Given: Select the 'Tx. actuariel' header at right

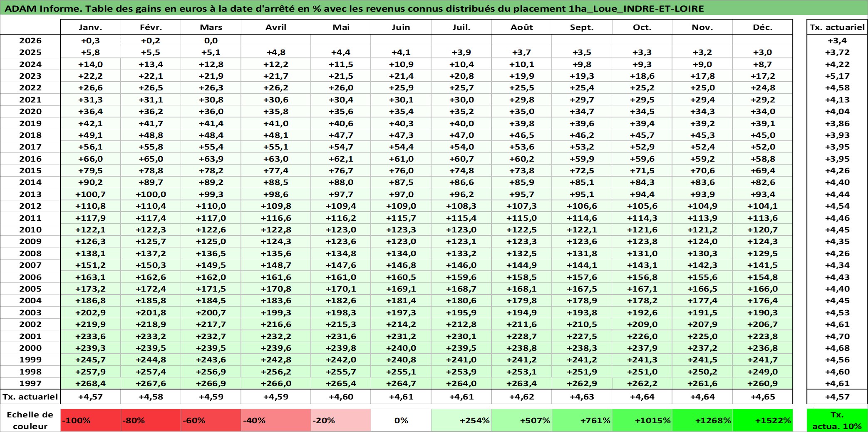Looking at the screenshot, I should pos(837,27).
